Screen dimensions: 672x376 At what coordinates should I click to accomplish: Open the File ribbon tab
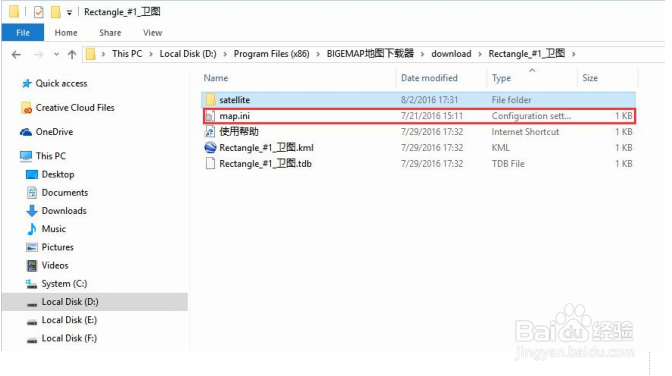pyautogui.click(x=23, y=33)
